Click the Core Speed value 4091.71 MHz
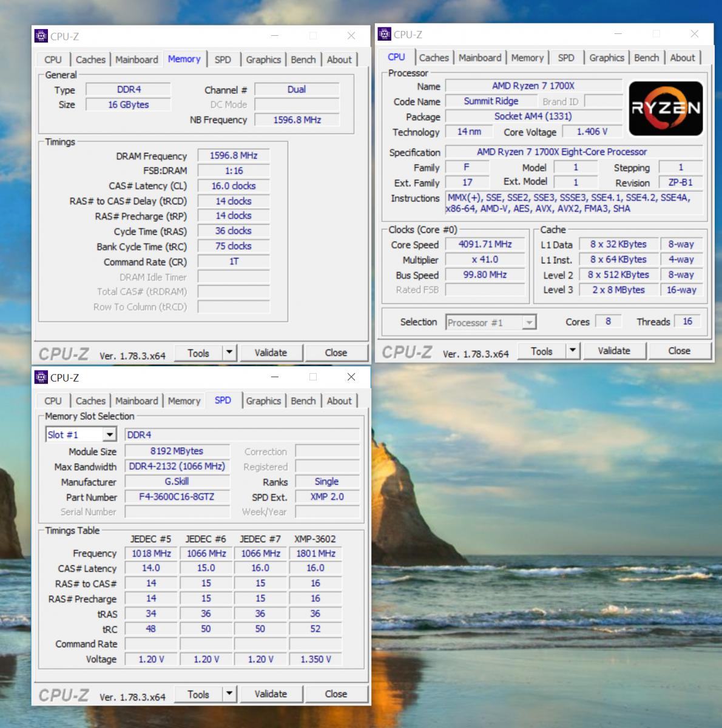The height and width of the screenshot is (728, 722). tap(485, 244)
